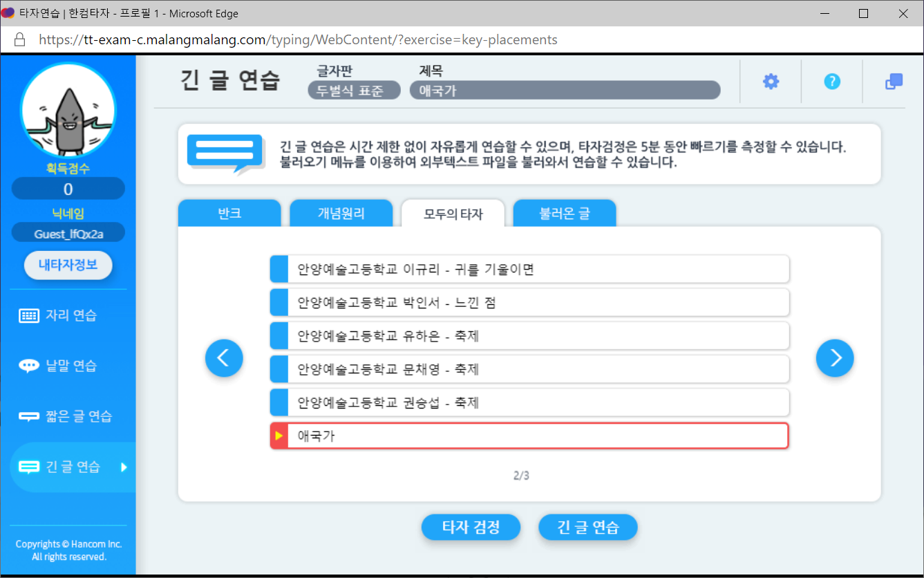Start the 긴 글 연습 practice button

(588, 528)
